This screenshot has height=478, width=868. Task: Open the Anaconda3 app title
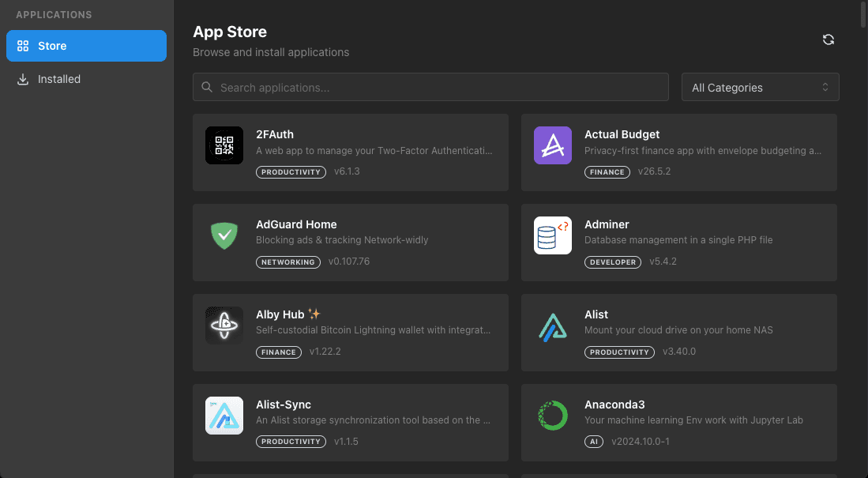pyautogui.click(x=614, y=405)
